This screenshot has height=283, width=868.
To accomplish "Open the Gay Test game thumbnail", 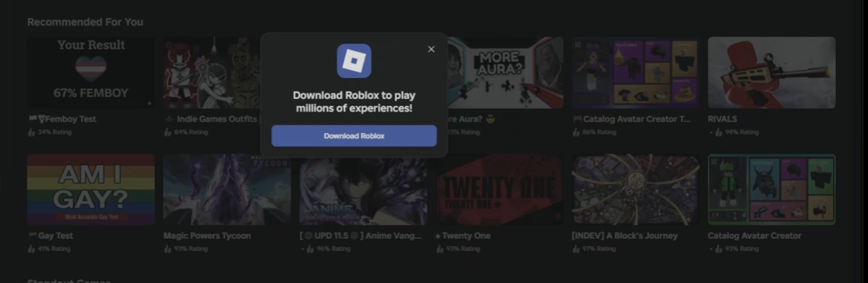I will click(91, 189).
